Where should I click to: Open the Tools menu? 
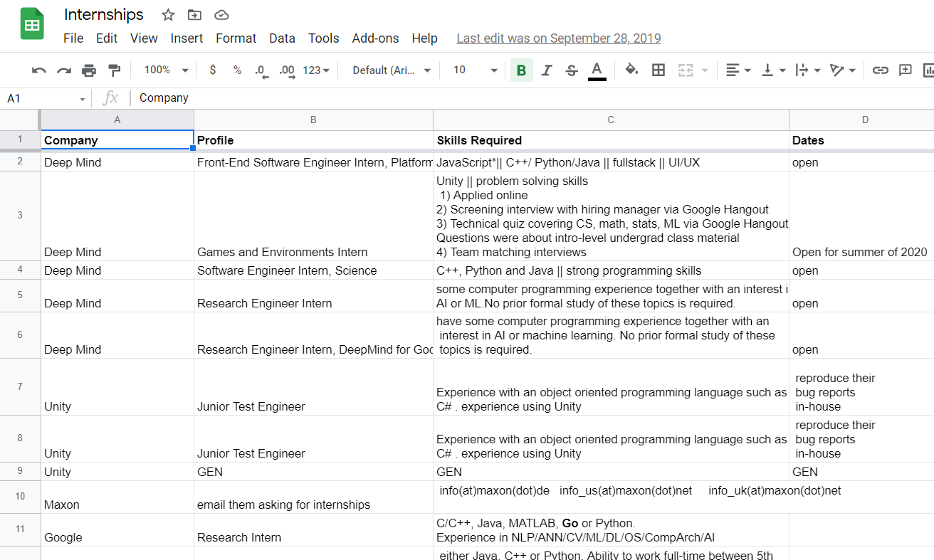click(323, 38)
